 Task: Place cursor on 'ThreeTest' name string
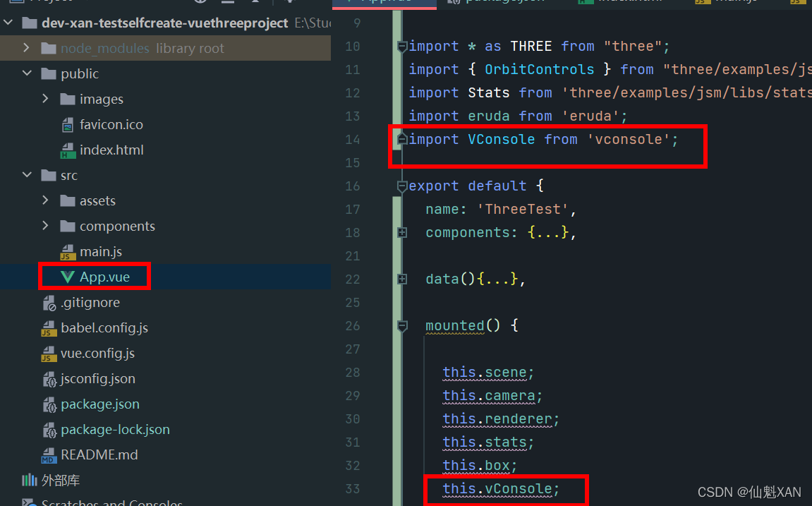pyautogui.click(x=523, y=209)
